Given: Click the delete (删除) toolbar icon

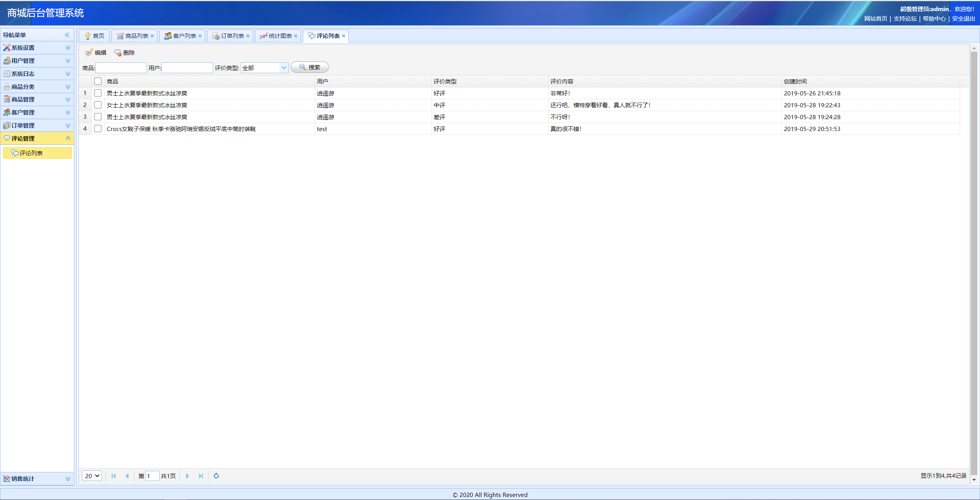Looking at the screenshot, I should [x=118, y=52].
